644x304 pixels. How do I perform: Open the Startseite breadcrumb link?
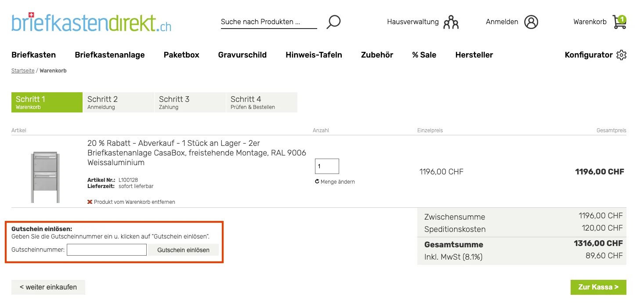(23, 70)
